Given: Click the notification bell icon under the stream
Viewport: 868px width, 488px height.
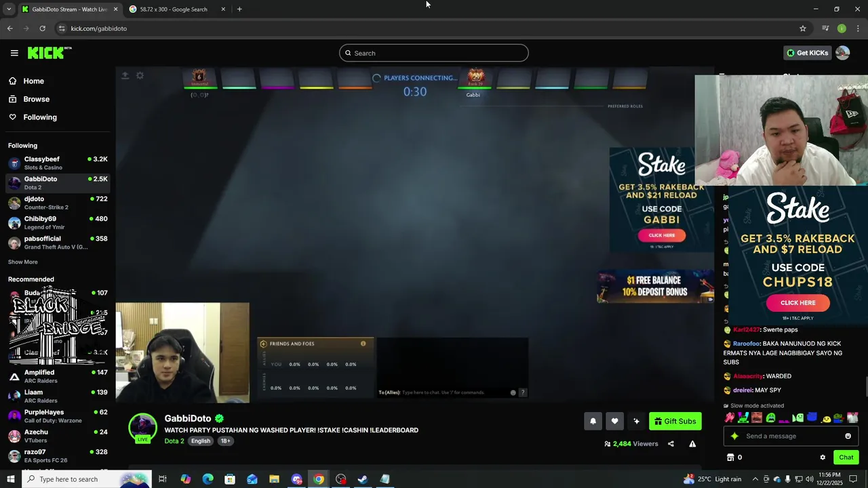Looking at the screenshot, I should pyautogui.click(x=593, y=421).
